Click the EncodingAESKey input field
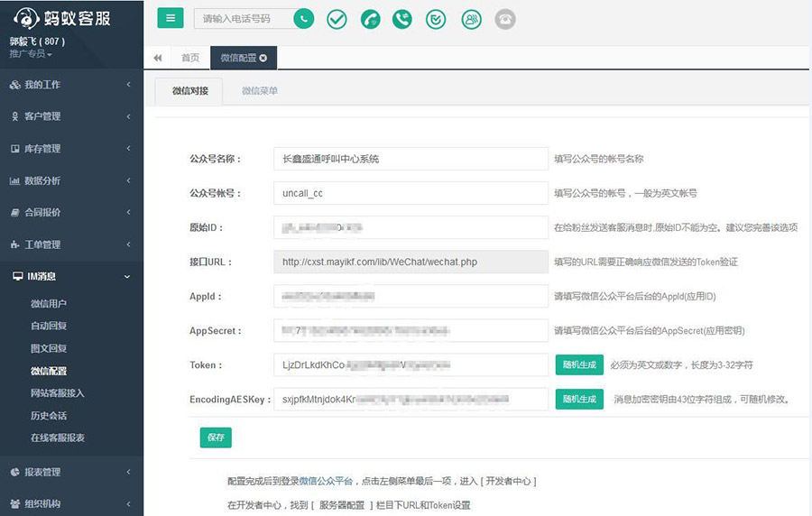 [411, 399]
